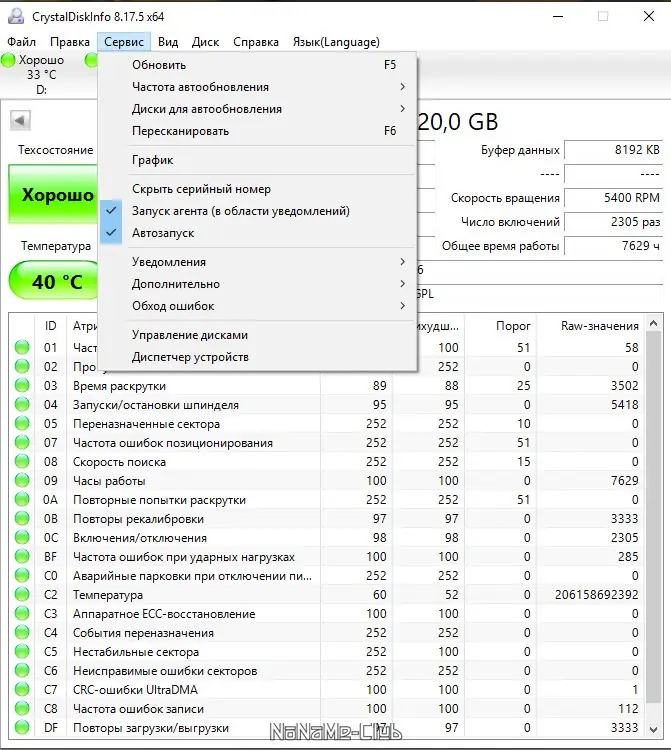Click status circle for 07 Частота ошибок позиционирования

point(22,442)
